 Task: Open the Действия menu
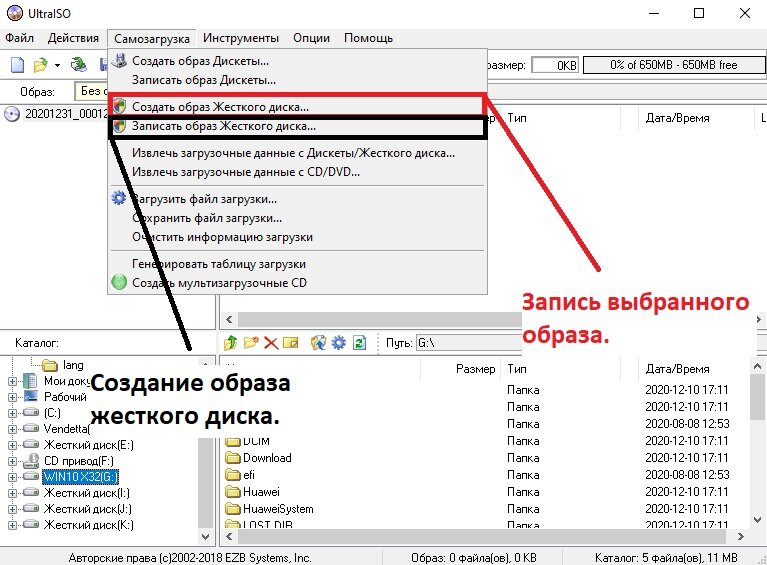coord(73,38)
